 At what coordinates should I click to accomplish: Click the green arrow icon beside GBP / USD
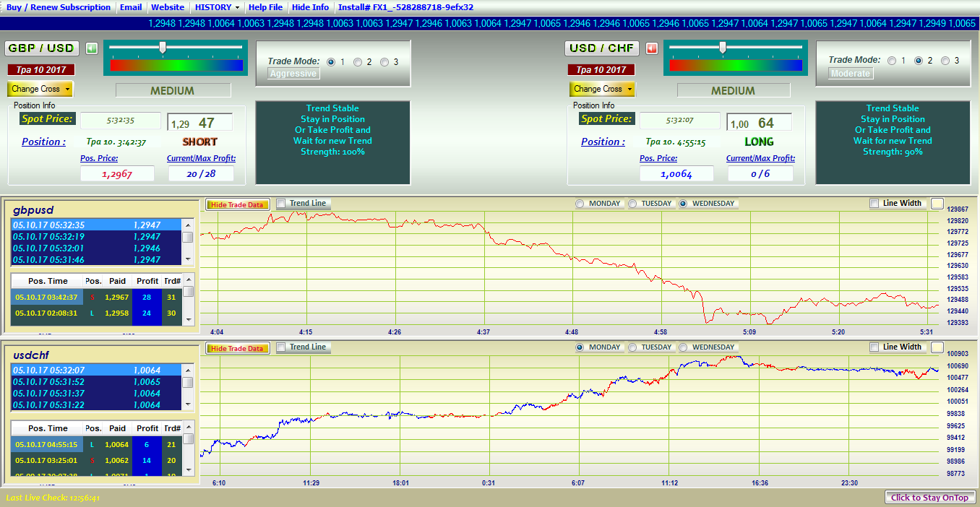coord(91,48)
